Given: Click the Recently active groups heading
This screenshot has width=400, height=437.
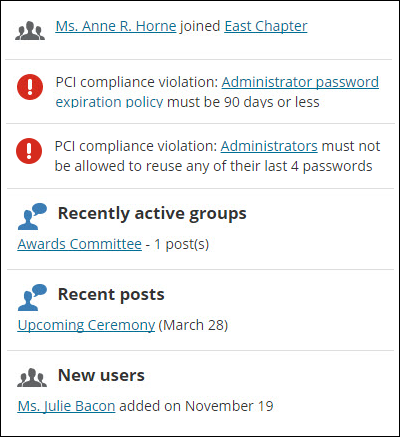Looking at the screenshot, I should [152, 213].
